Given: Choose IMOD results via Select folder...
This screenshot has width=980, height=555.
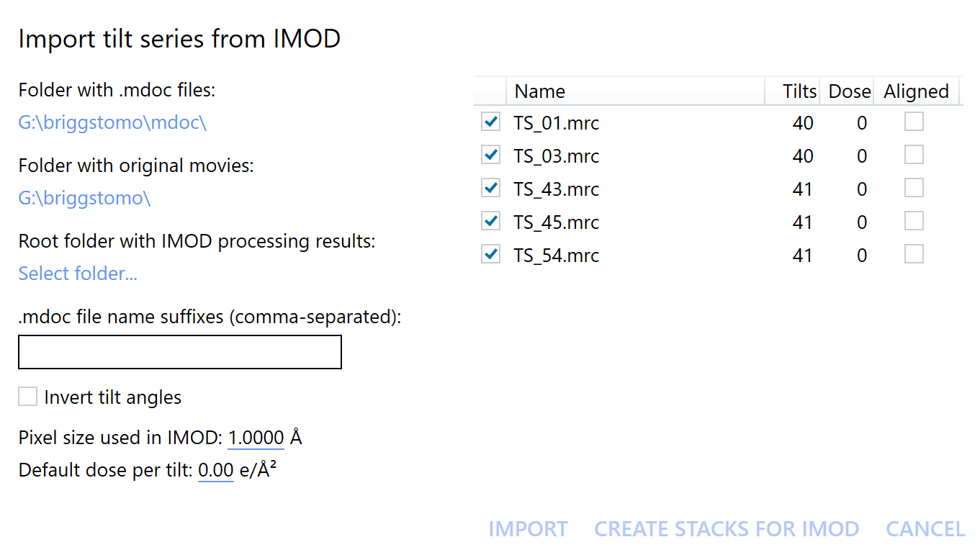Looking at the screenshot, I should pos(78,274).
